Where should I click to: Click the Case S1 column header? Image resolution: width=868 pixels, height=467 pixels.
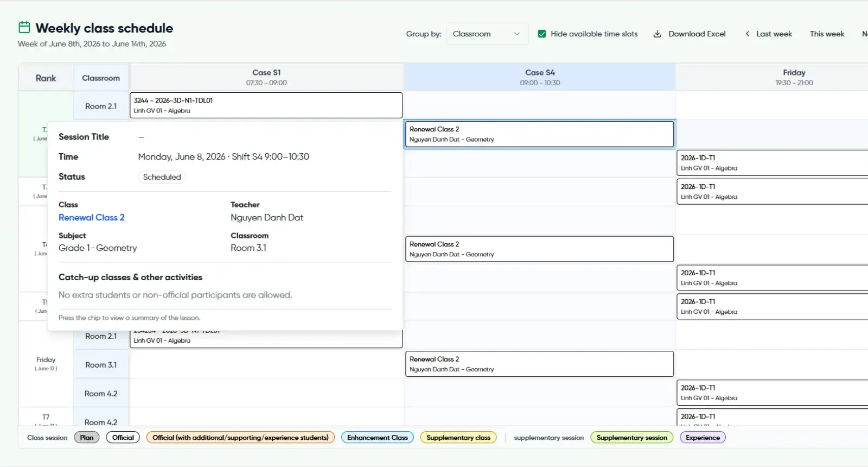[266, 77]
